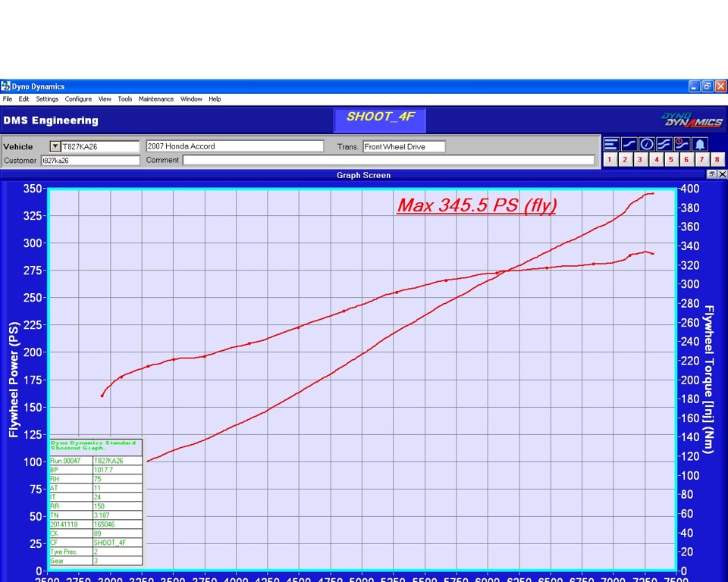Screen dimensions: 728x582
Task: Open the Configure menu
Action: click(78, 99)
